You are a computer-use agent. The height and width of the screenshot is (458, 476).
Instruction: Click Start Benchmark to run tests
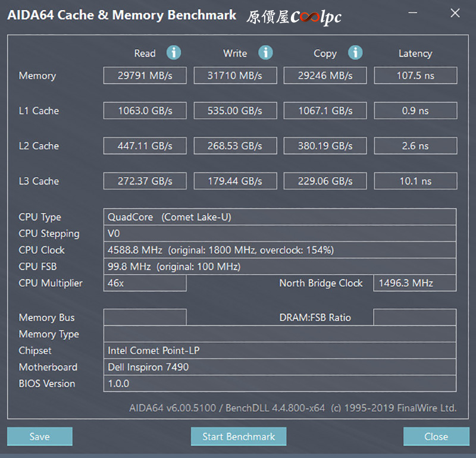(239, 437)
